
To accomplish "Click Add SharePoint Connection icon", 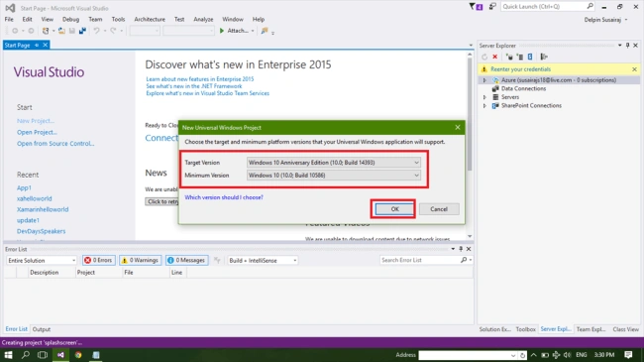I will pos(530,57).
